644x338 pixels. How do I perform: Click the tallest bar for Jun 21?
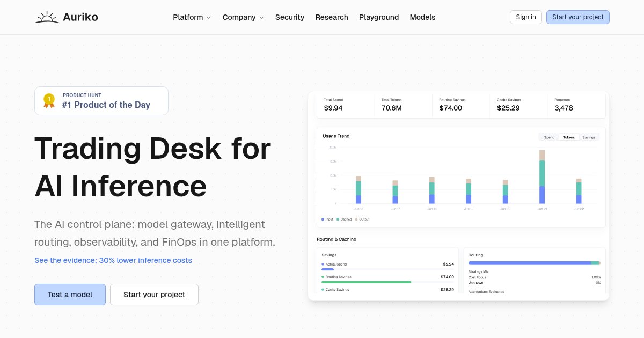(x=542, y=177)
